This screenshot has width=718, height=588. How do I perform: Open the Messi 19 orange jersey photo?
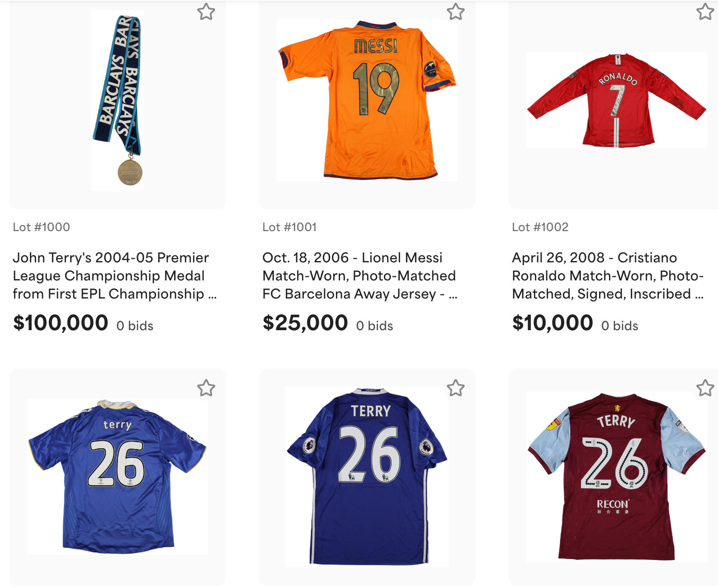pos(367,100)
